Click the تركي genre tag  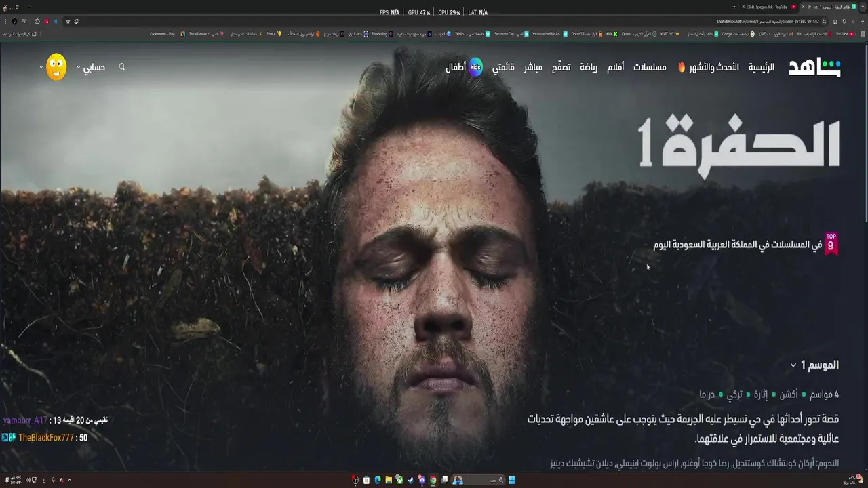[734, 394]
